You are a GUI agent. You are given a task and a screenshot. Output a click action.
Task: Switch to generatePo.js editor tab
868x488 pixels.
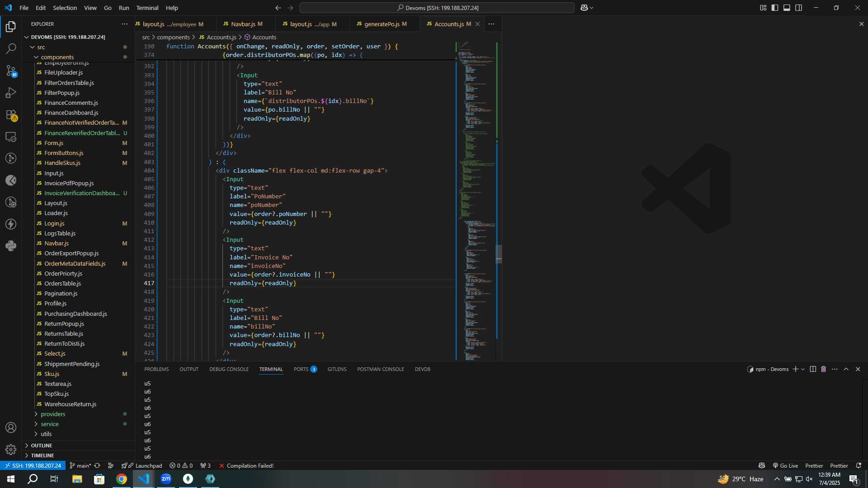point(384,24)
